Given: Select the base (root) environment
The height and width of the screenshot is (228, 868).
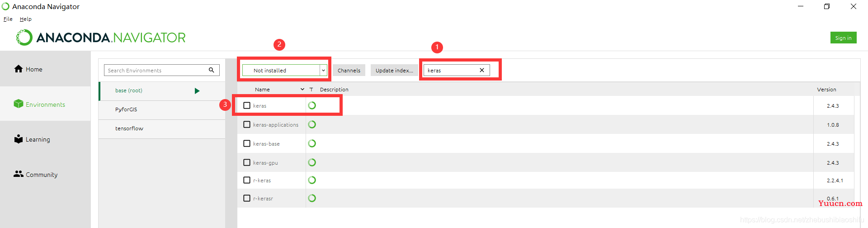Looking at the screenshot, I should pyautogui.click(x=162, y=91).
